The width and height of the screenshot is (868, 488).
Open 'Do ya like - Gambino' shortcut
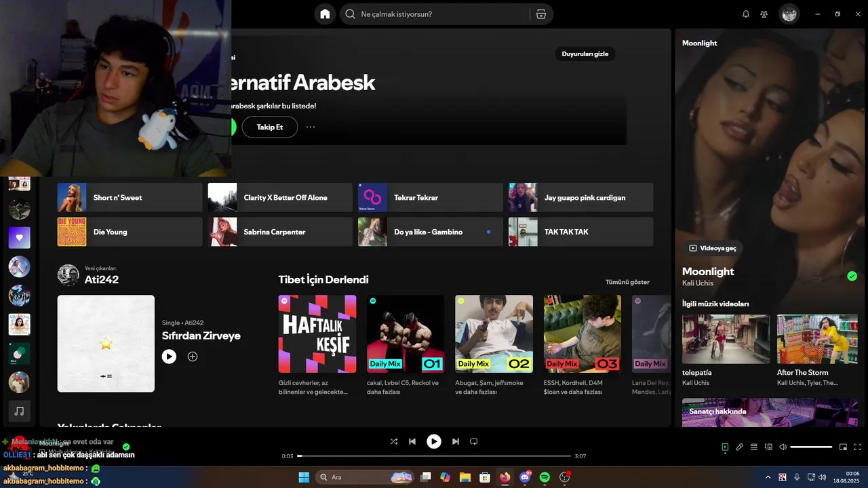[x=431, y=232]
